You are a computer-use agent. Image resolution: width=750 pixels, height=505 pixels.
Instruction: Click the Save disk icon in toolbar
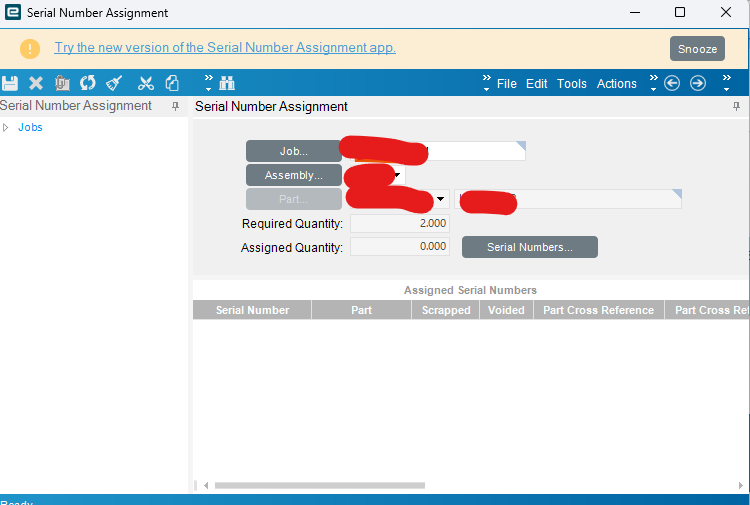click(10, 83)
